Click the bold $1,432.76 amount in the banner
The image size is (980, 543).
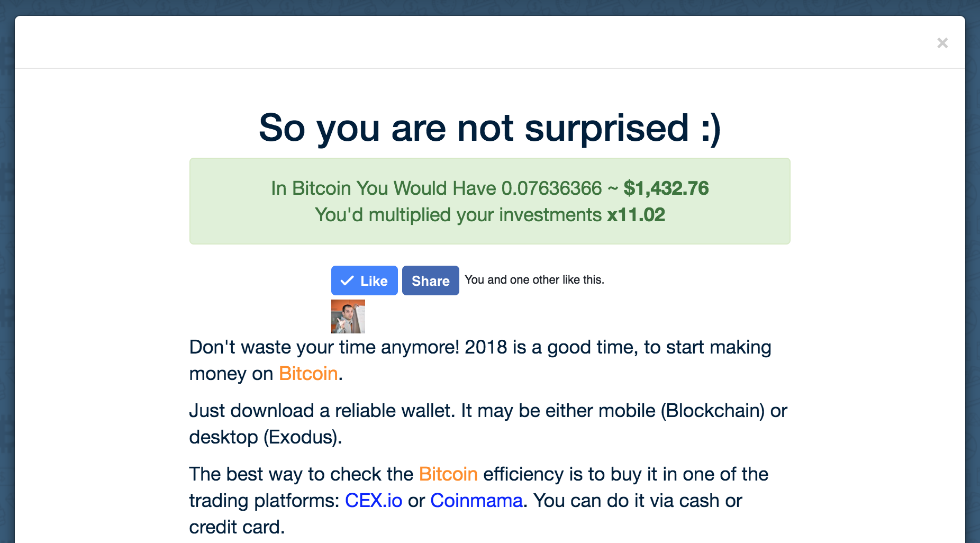point(667,188)
